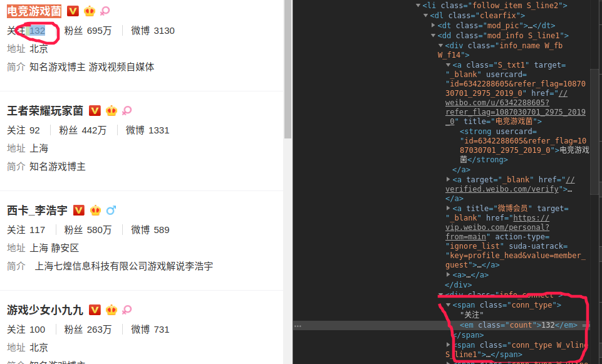The image size is (602, 364).
Task: Click the crown member icon beside 西卡_李浩宇
Action: pos(95,210)
